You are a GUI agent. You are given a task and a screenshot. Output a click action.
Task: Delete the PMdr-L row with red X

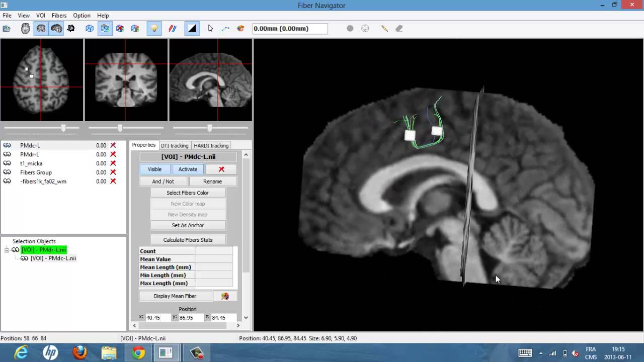(113, 154)
